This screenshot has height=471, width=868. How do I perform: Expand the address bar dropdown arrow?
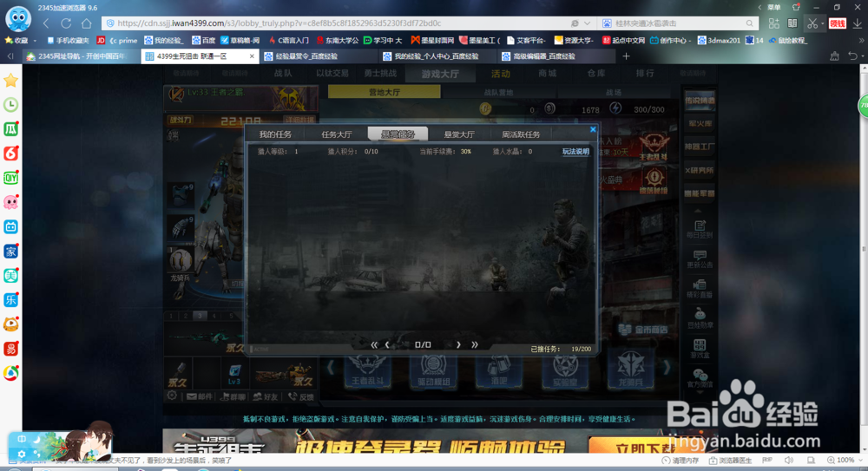587,23
